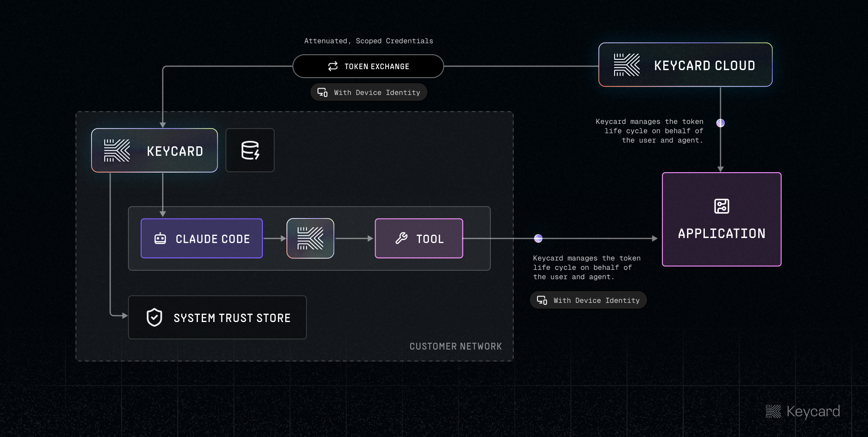Click the Keycard Cloud logo icon
Image resolution: width=868 pixels, height=437 pixels.
[x=626, y=65]
